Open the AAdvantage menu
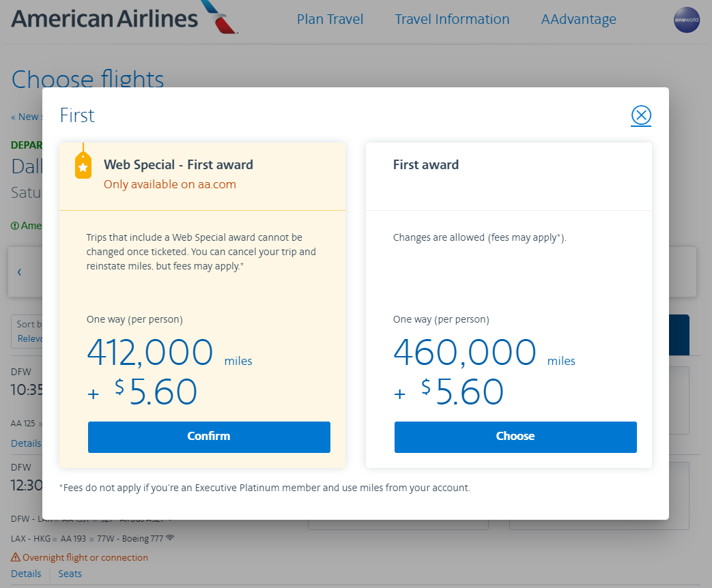The width and height of the screenshot is (712, 588). coord(578,19)
